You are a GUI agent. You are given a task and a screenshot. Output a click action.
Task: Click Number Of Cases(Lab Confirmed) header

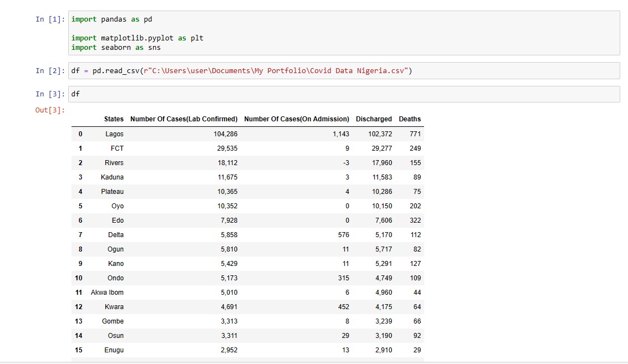click(x=184, y=119)
